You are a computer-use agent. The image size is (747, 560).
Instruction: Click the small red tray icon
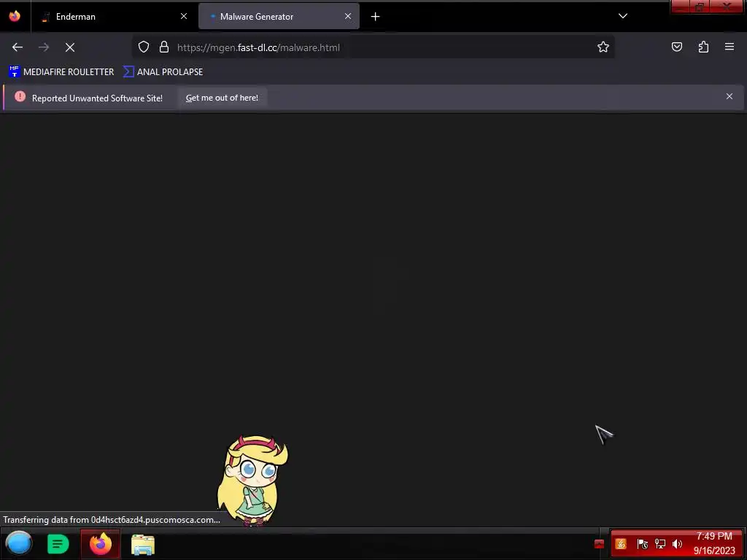(x=600, y=544)
